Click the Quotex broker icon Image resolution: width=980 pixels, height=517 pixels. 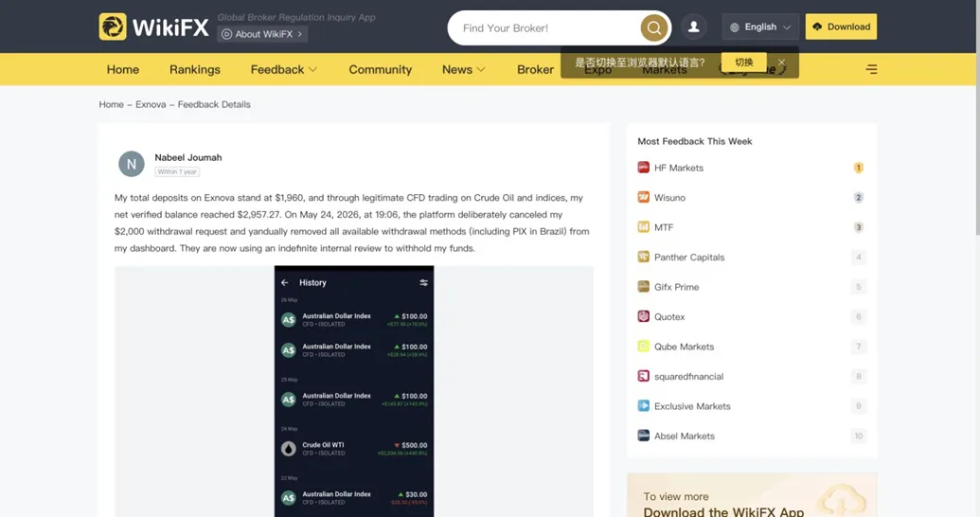coord(643,316)
